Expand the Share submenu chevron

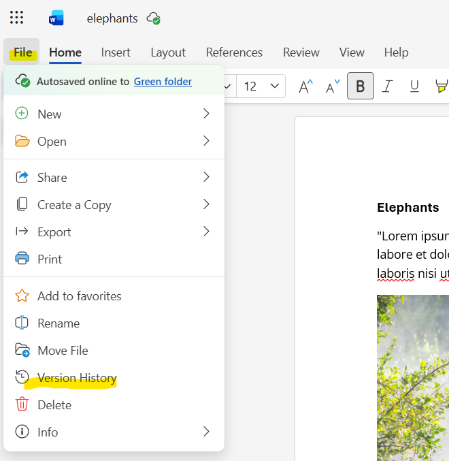click(206, 177)
